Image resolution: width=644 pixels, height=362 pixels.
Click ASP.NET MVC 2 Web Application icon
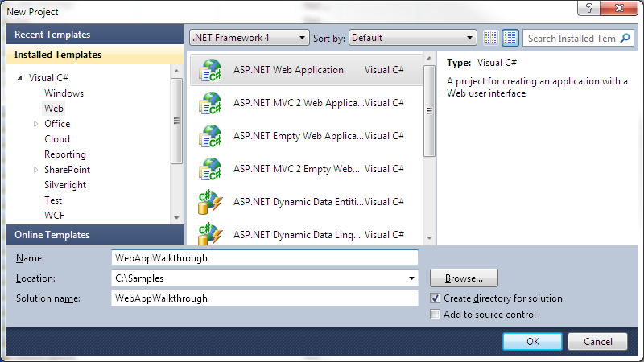pos(210,103)
